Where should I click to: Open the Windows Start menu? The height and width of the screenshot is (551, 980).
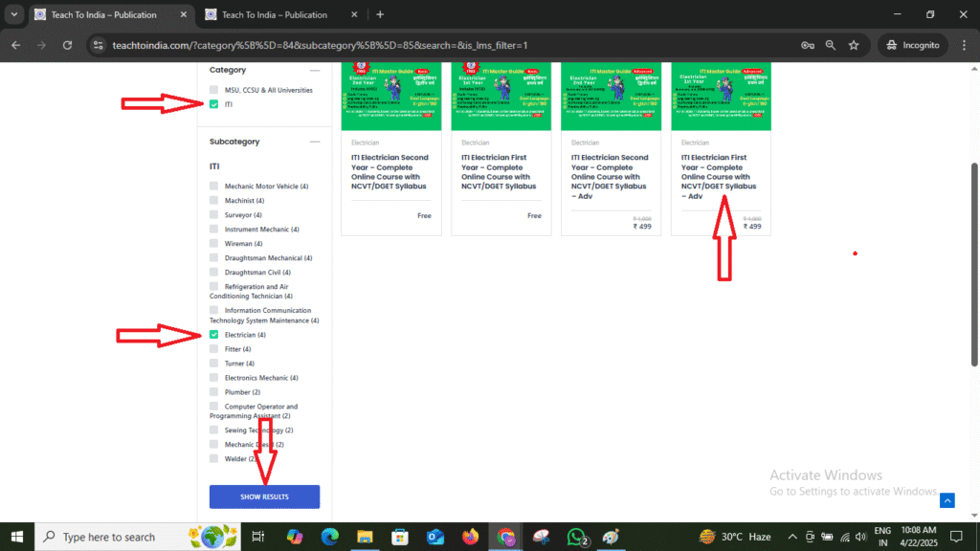click(x=17, y=537)
